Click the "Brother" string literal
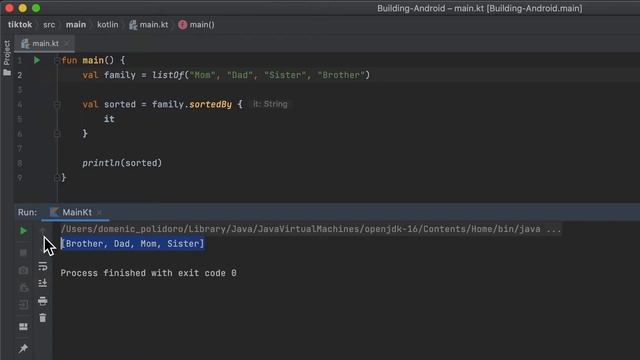Screen dimensions: 640x360 click(341, 75)
